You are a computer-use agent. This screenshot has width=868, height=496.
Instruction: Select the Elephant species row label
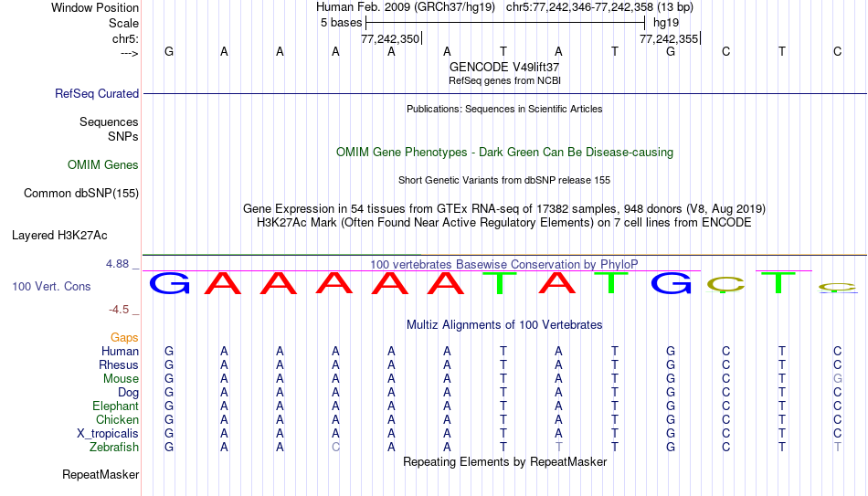115,406
